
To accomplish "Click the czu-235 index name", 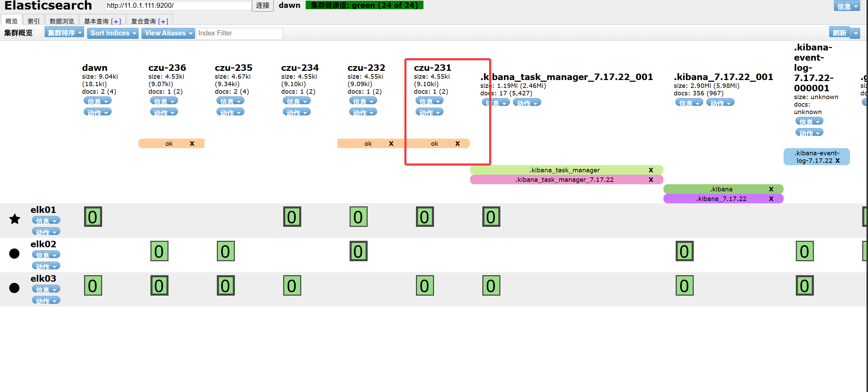I will pos(234,67).
